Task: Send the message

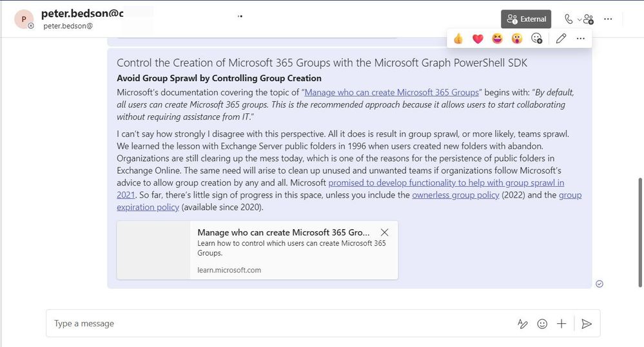Action: (587, 324)
